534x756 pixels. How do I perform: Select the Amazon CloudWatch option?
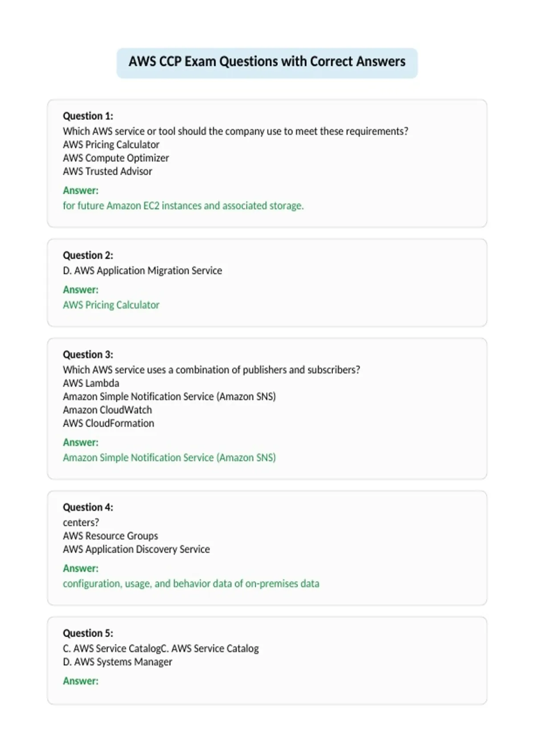click(x=107, y=410)
